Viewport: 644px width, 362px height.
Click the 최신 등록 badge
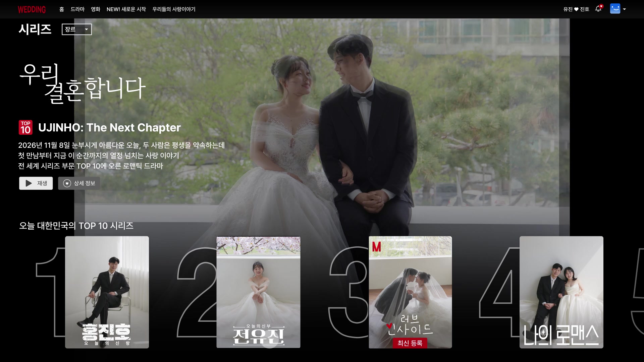(410, 343)
